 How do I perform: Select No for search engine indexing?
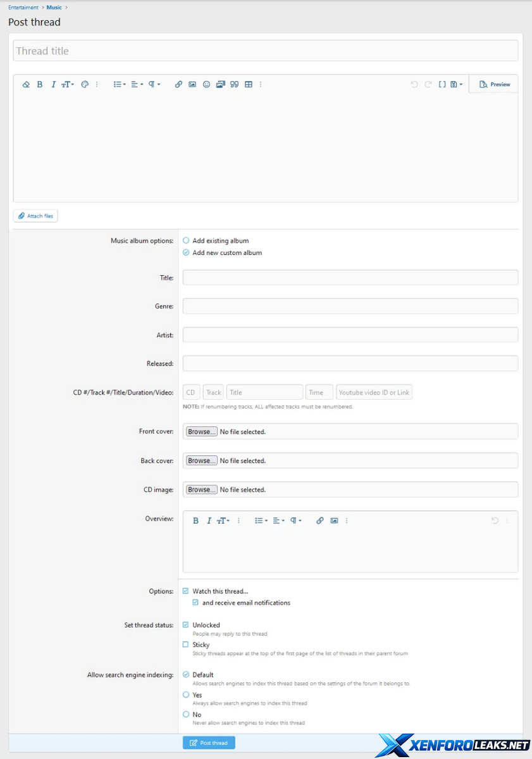click(x=186, y=714)
